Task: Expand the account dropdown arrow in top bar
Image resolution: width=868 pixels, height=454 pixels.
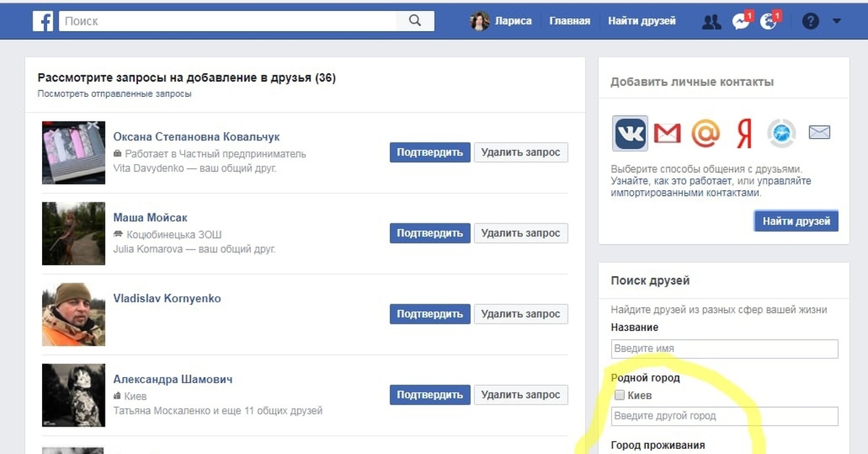Action: pos(837,22)
